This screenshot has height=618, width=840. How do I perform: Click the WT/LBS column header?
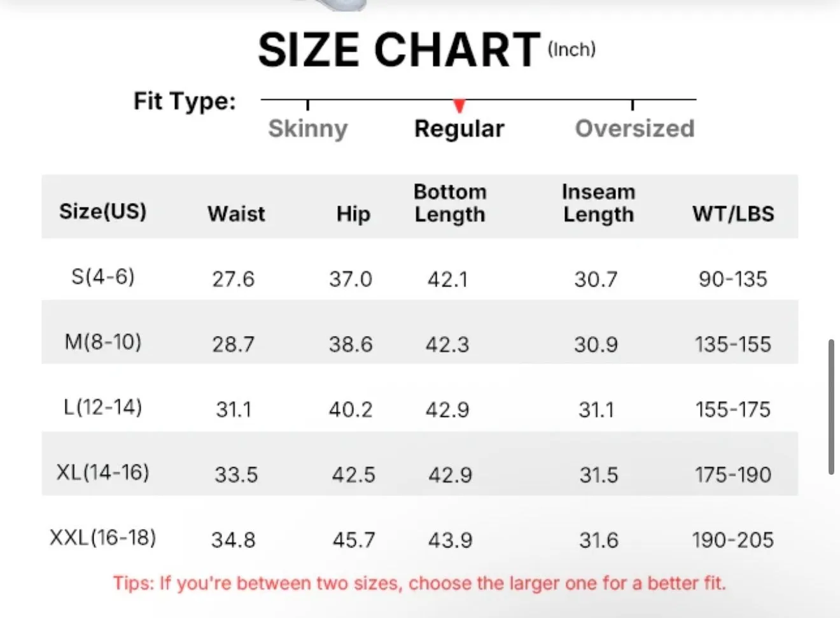coord(733,214)
